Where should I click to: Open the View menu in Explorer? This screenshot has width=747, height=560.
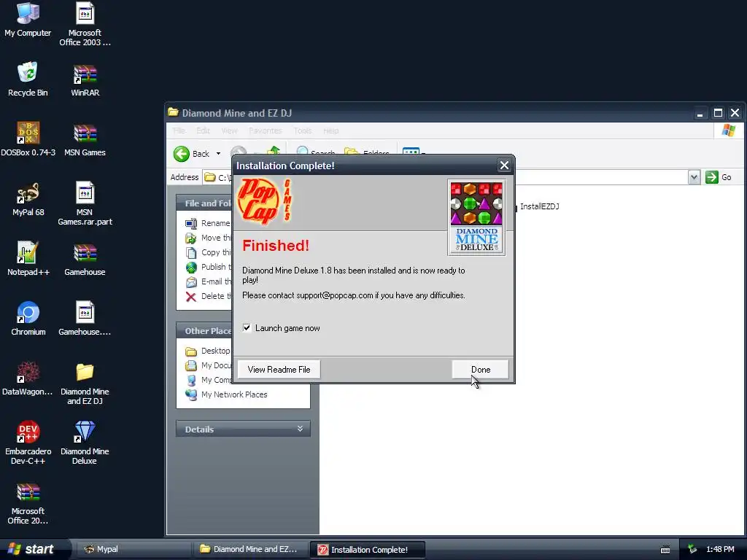coord(229,131)
